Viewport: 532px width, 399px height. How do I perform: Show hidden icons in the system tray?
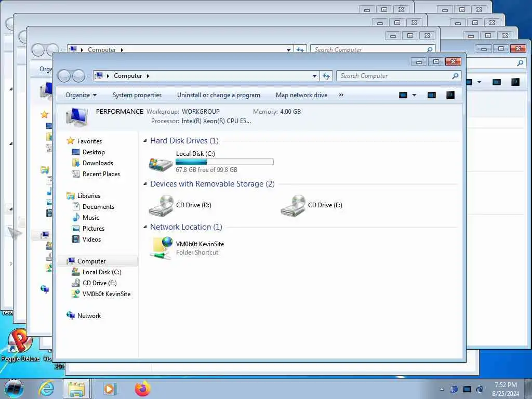(x=442, y=389)
